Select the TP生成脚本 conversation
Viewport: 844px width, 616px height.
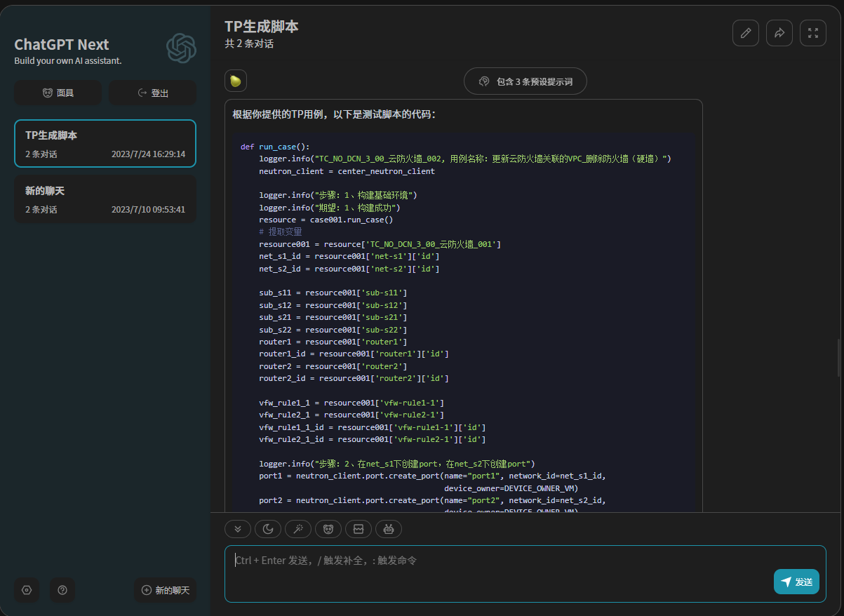(x=105, y=144)
